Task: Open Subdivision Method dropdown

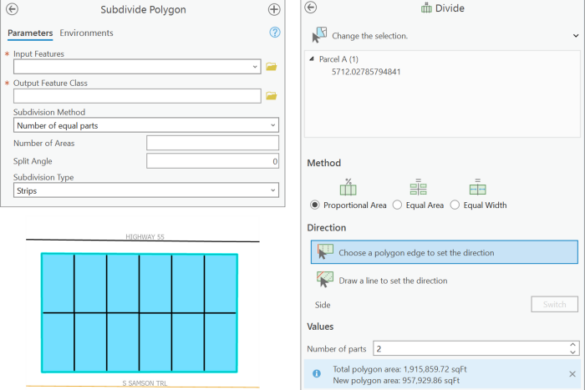Action: pyautogui.click(x=273, y=125)
